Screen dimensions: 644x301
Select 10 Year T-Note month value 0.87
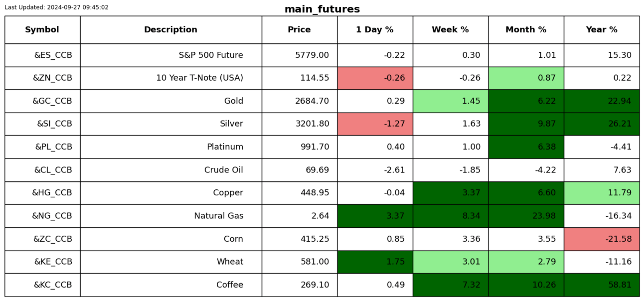point(526,78)
